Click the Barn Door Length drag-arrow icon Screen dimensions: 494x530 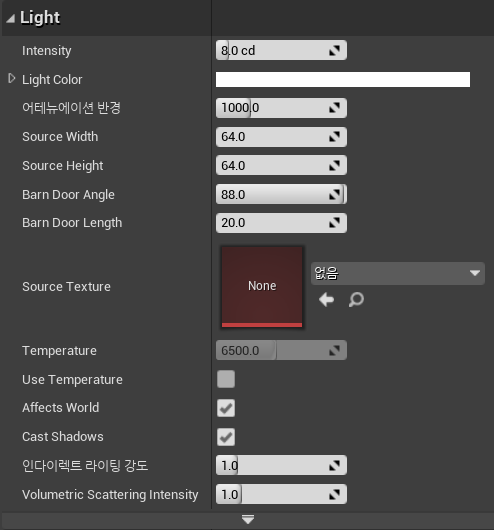[334, 223]
